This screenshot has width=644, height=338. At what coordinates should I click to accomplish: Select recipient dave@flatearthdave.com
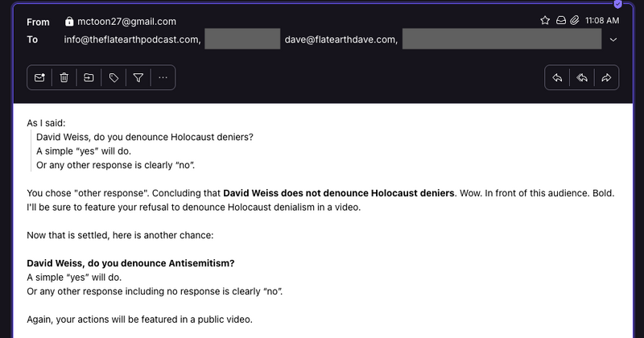[x=341, y=39]
